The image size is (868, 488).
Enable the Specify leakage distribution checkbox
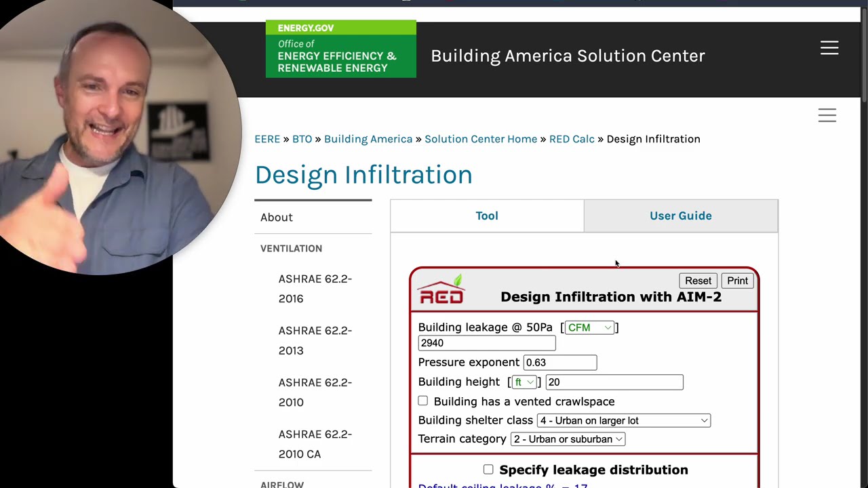coord(488,469)
